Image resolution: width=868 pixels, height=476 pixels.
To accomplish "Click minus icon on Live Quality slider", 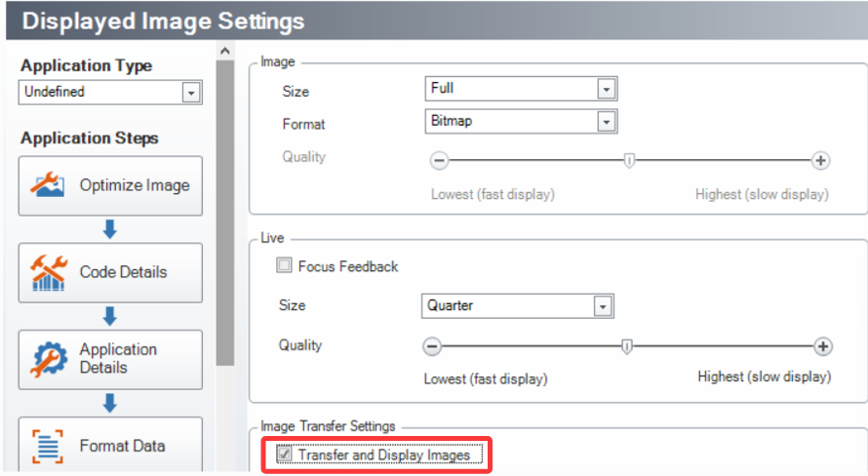I will pos(432,346).
